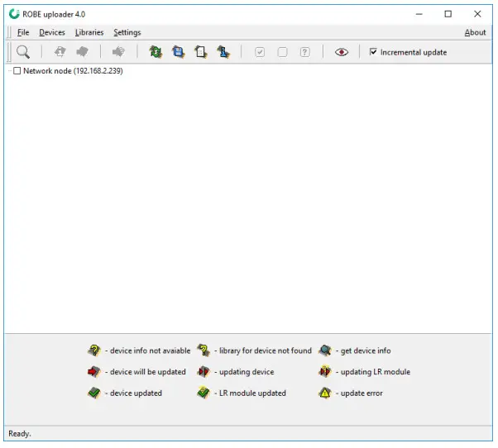
Task: Select the Network node (192.168.2.239) row text
Action: pos(73,71)
